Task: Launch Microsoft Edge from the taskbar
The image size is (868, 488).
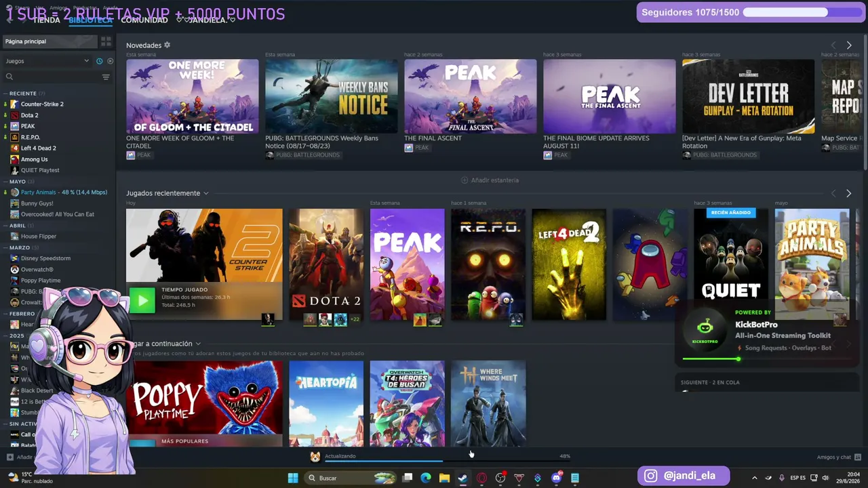Action: (x=426, y=478)
